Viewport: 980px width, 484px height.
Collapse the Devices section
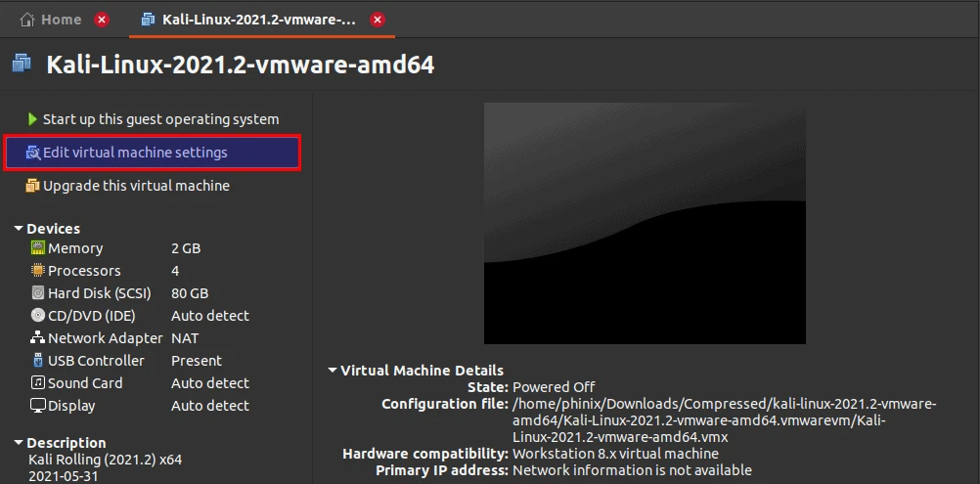(x=19, y=229)
